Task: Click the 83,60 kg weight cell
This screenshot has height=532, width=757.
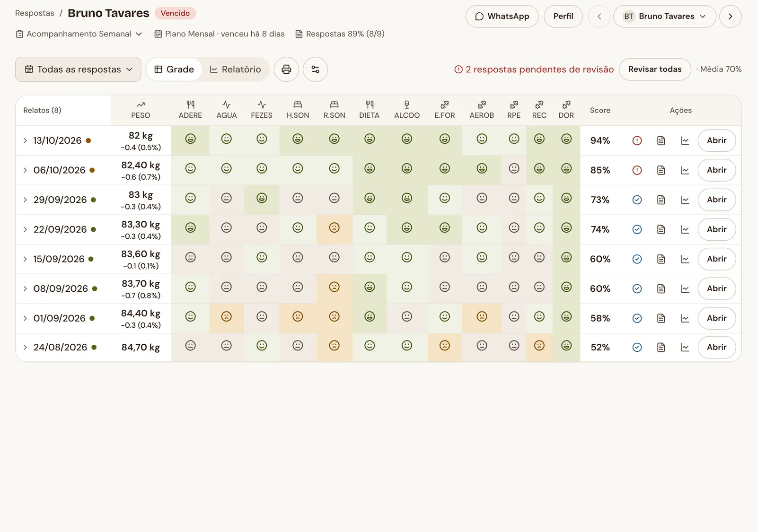Action: (x=141, y=259)
